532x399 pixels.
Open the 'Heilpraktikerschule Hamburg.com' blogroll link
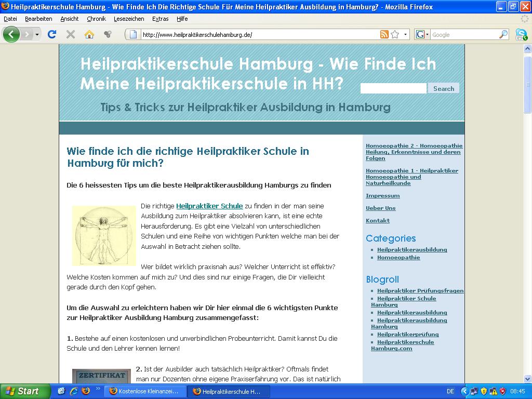point(403,345)
